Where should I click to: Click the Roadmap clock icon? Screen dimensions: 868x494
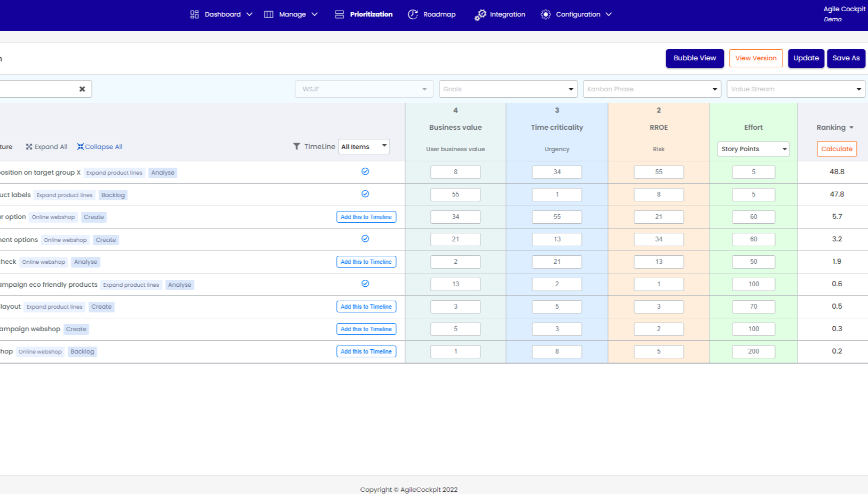(x=413, y=14)
